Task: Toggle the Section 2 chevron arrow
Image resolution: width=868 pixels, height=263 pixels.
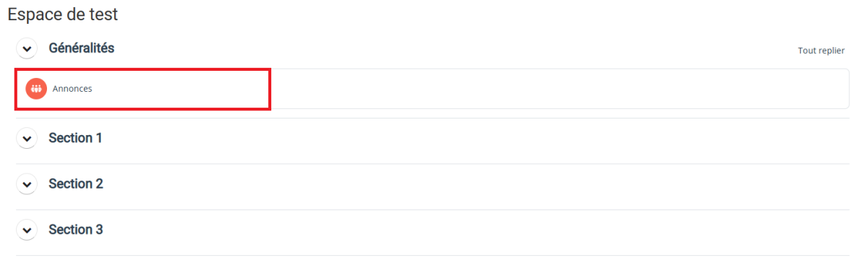Action: (x=27, y=184)
